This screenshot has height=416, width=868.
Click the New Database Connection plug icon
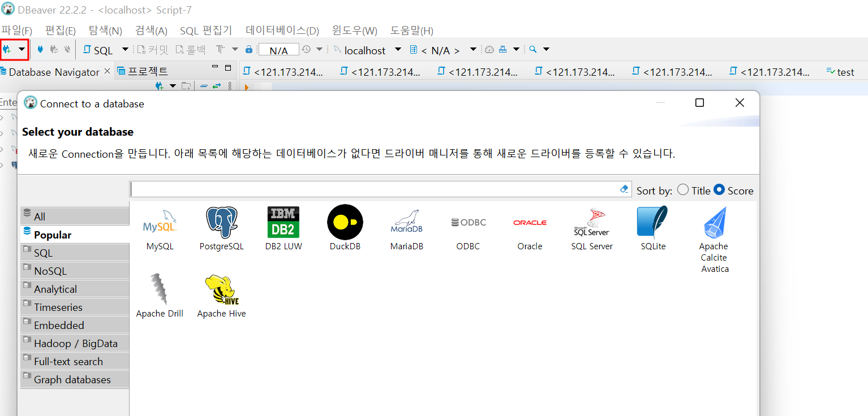pos(7,50)
